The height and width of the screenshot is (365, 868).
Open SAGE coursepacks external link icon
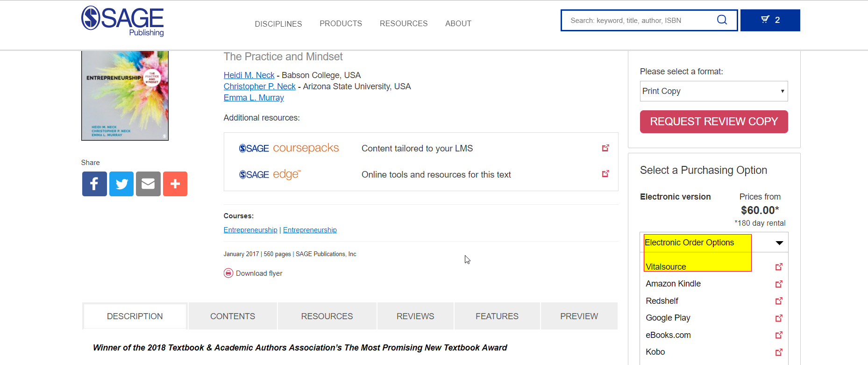click(605, 148)
